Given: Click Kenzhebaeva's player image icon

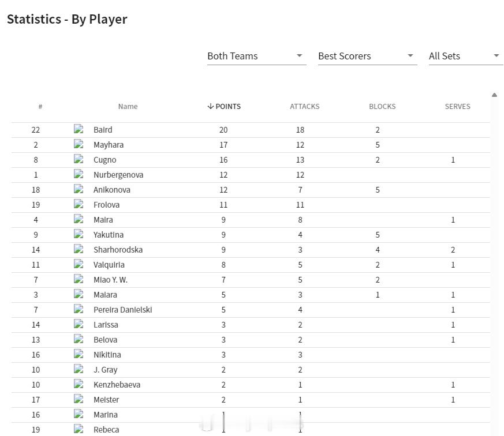Looking at the screenshot, I should click(79, 385).
